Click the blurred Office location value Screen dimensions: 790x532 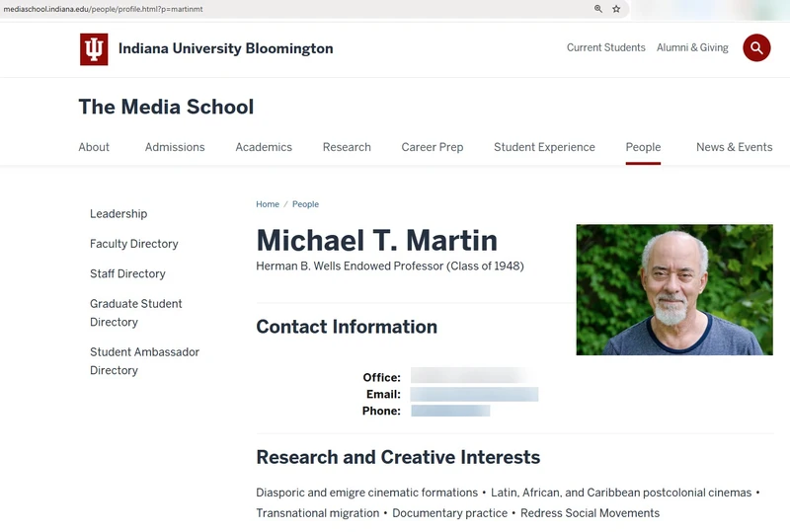470,375
